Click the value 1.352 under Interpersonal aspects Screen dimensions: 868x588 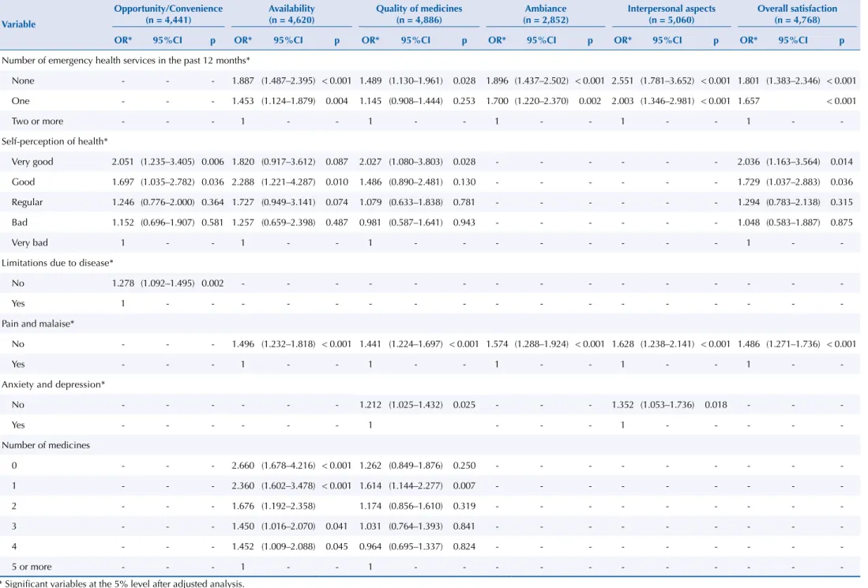(x=623, y=405)
